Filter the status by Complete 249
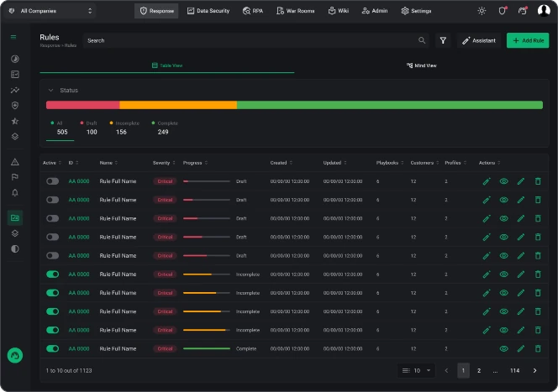 click(x=165, y=128)
